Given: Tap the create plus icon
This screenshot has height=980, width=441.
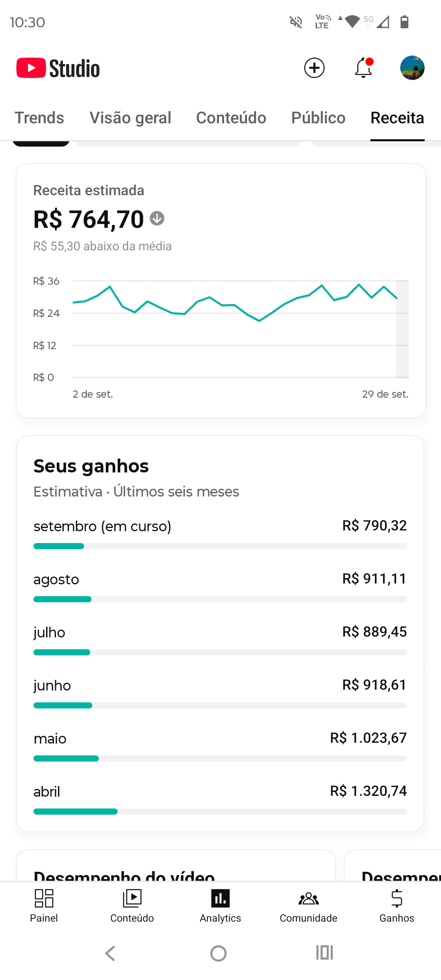Looking at the screenshot, I should point(314,68).
